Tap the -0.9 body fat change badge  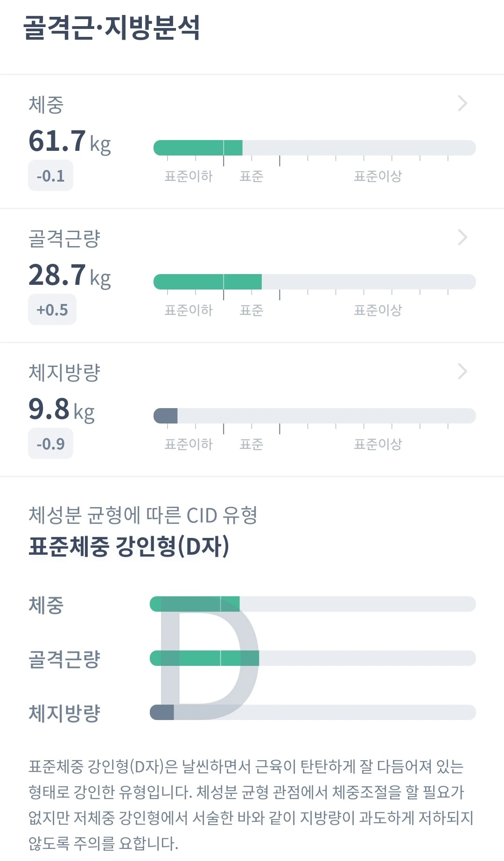pos(50,444)
